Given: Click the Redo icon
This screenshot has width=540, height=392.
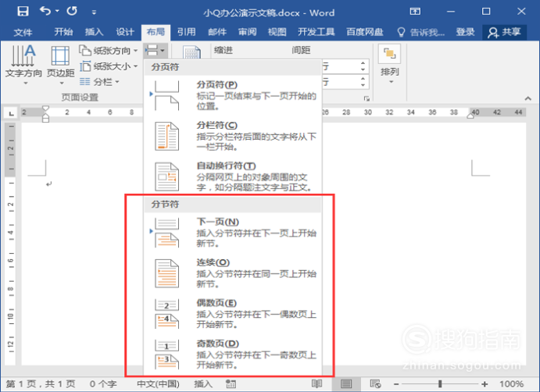Looking at the screenshot, I should (72, 11).
